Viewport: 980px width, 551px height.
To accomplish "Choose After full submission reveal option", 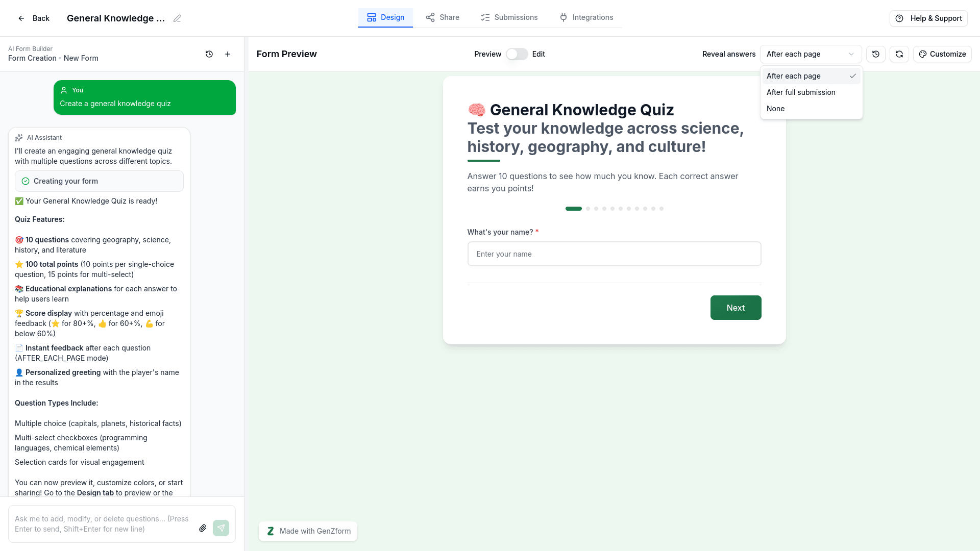I will (801, 92).
